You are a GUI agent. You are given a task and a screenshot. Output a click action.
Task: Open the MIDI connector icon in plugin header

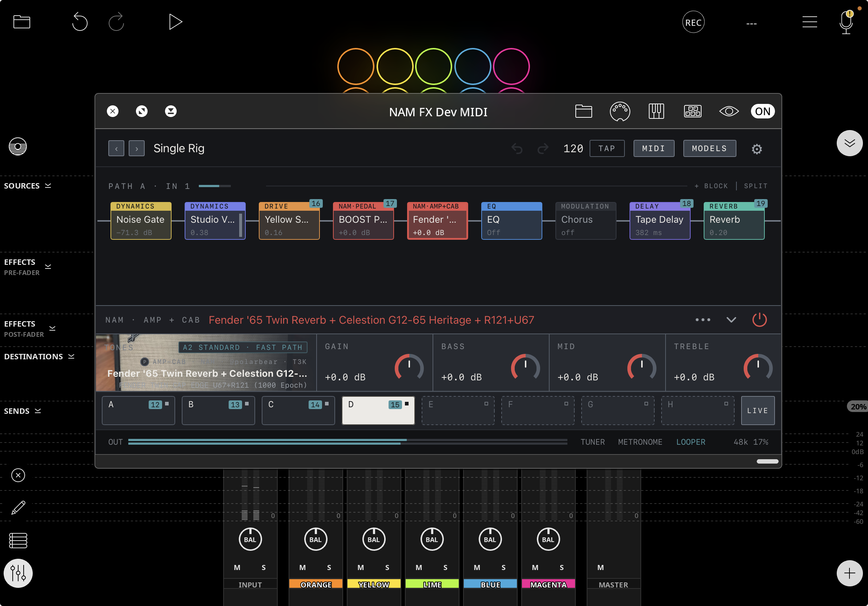click(x=620, y=112)
